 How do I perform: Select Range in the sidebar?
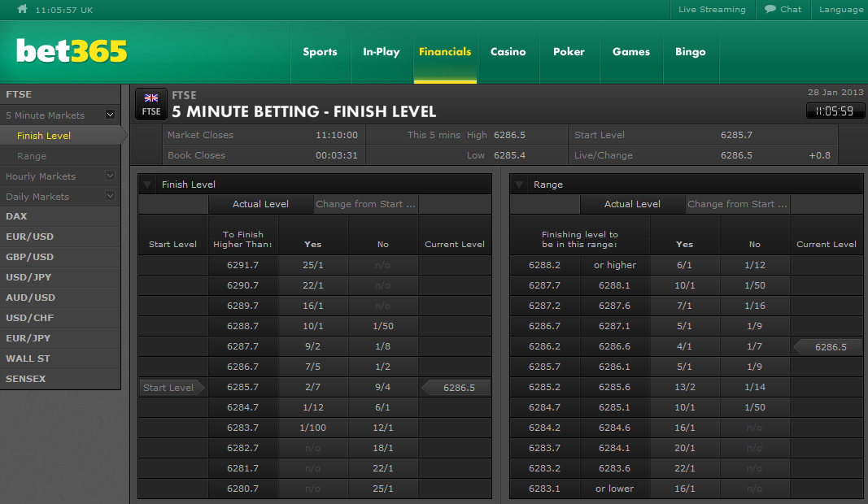click(x=60, y=156)
